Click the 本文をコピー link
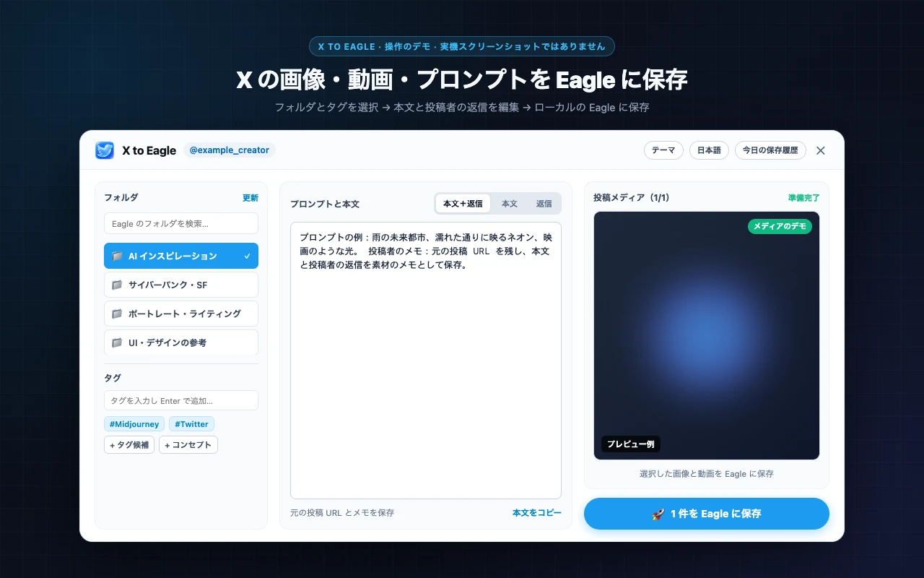 coord(537,513)
